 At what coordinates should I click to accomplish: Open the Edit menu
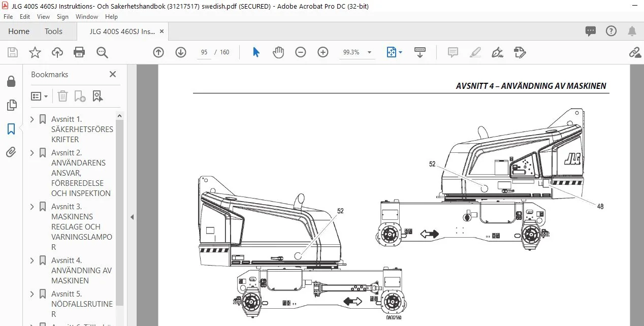[x=25, y=17]
